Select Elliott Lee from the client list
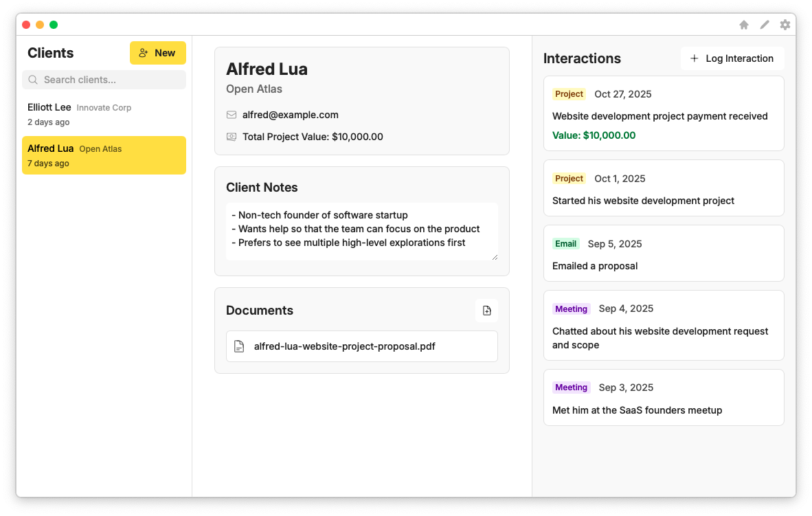 pos(104,113)
